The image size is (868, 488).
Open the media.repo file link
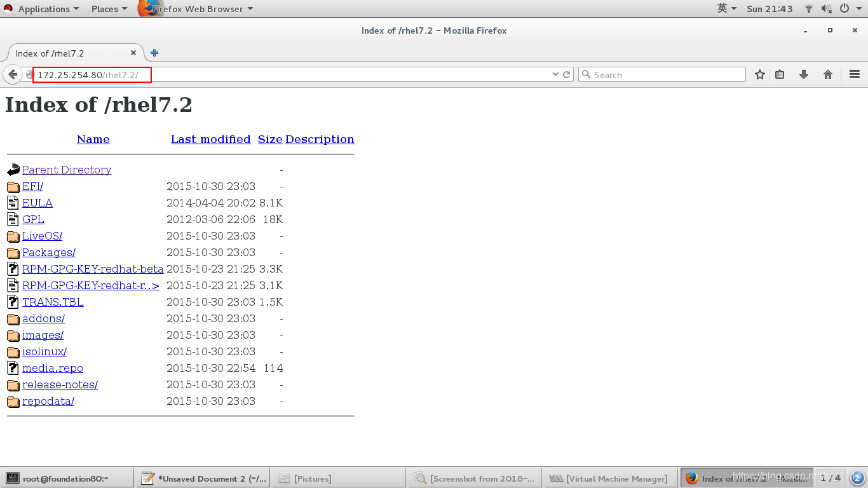pos(53,368)
